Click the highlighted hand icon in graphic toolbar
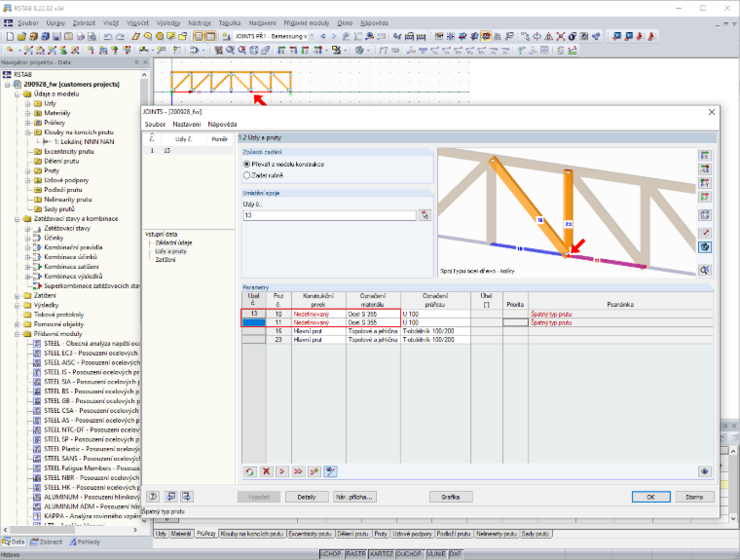Image resolution: width=740 pixels, height=560 pixels. (705, 247)
